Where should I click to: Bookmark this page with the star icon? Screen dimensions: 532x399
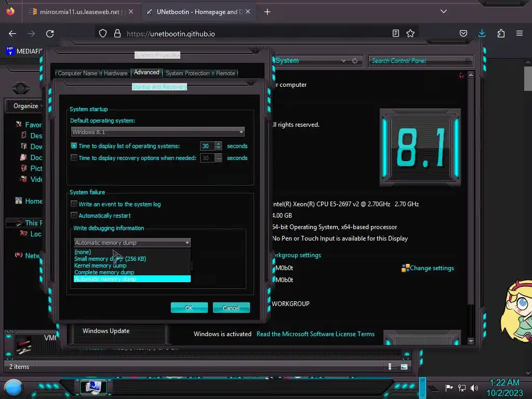(x=410, y=33)
